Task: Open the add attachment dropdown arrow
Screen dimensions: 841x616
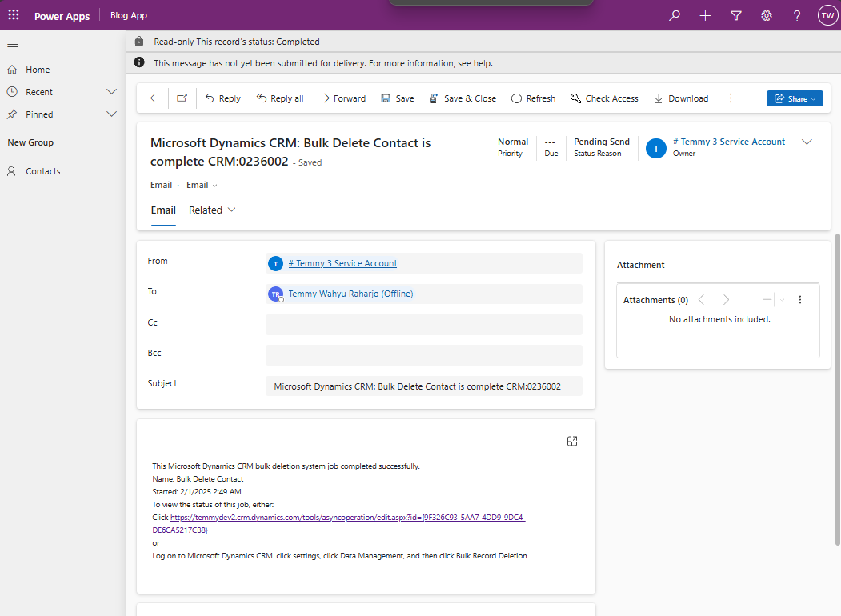Action: pos(782,300)
